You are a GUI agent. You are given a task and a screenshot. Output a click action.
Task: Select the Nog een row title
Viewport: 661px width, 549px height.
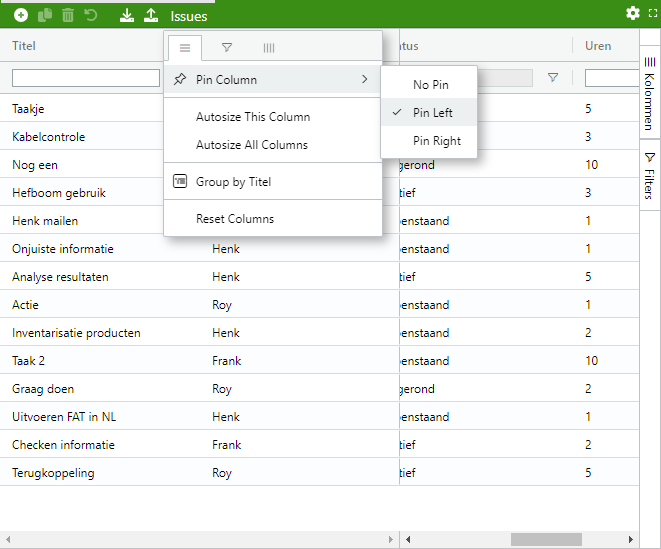(x=35, y=165)
